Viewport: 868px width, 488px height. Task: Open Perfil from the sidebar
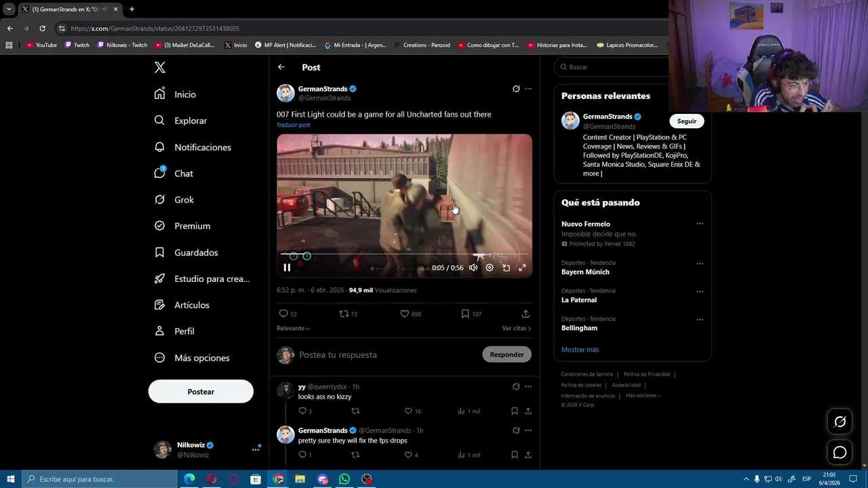point(174,331)
